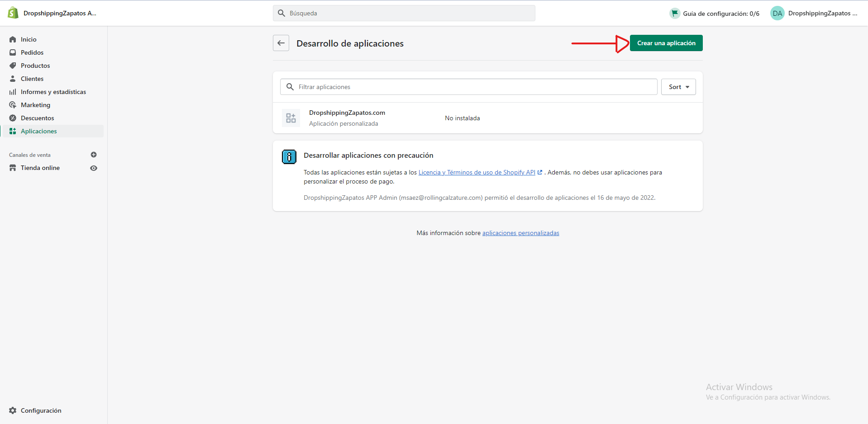
Task: Select the Pedidos orders icon
Action: click(x=13, y=52)
